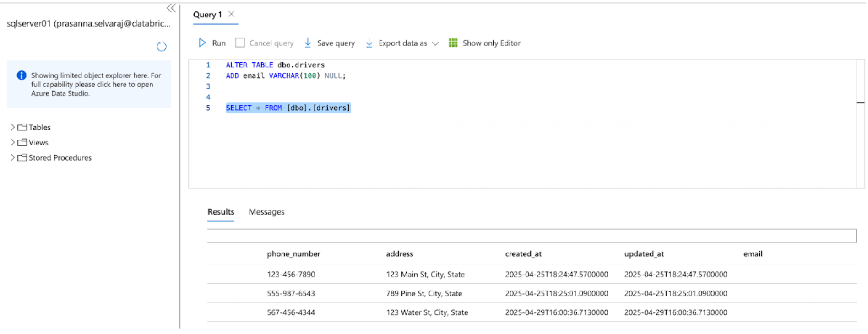
Task: Click the results search input field
Action: tap(531, 236)
